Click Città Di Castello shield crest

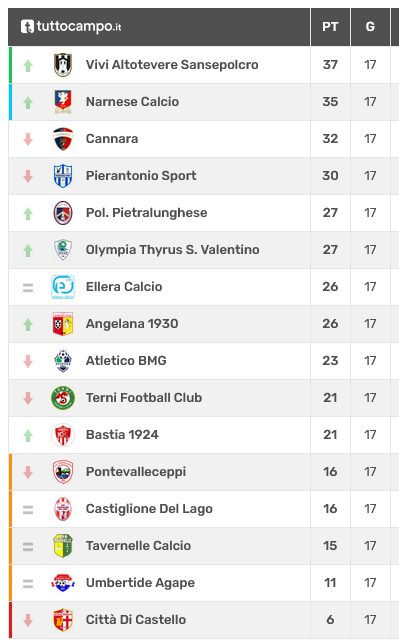pos(63,619)
